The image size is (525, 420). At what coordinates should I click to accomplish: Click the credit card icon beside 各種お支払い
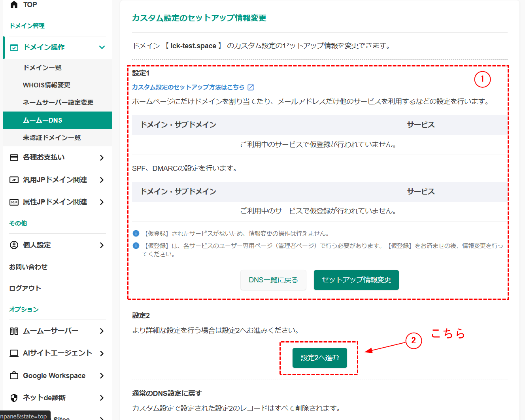pyautogui.click(x=14, y=157)
